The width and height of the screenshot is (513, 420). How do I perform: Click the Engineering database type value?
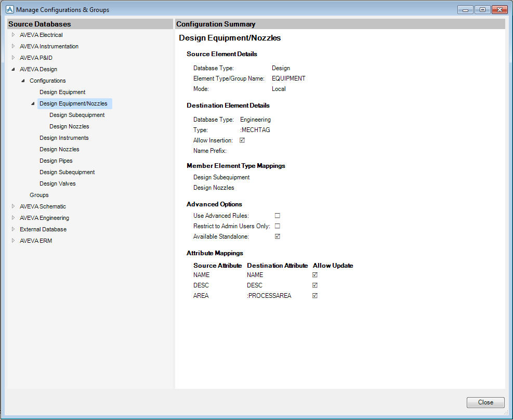point(256,120)
